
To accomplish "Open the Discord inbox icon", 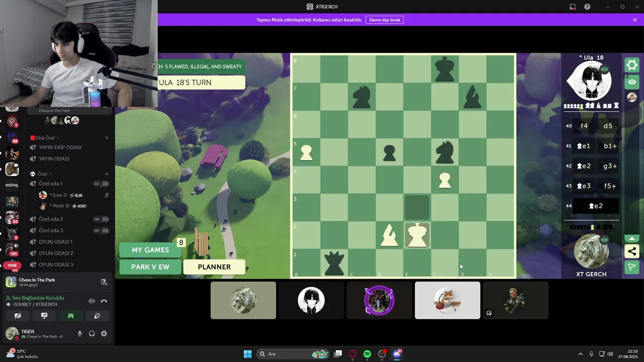I will (x=573, y=7).
